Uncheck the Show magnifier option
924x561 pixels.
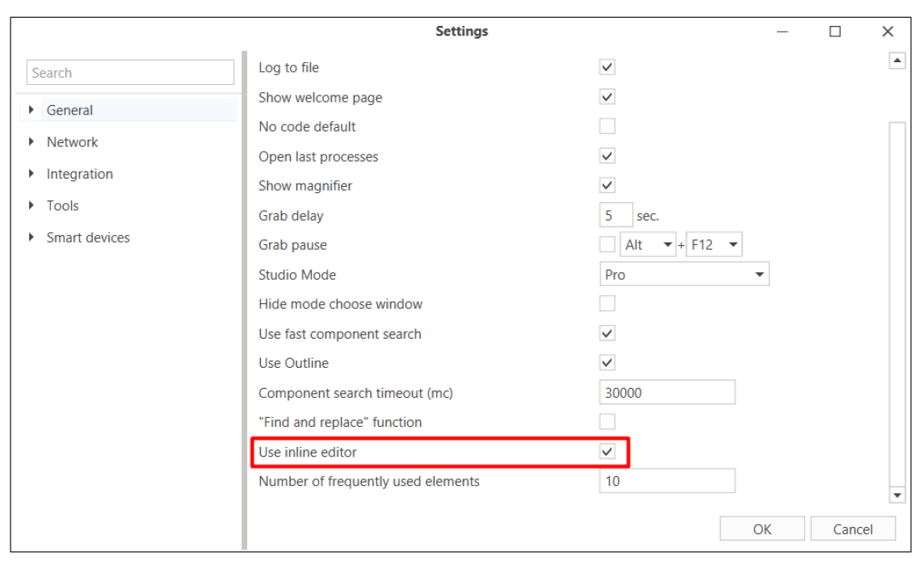607,185
